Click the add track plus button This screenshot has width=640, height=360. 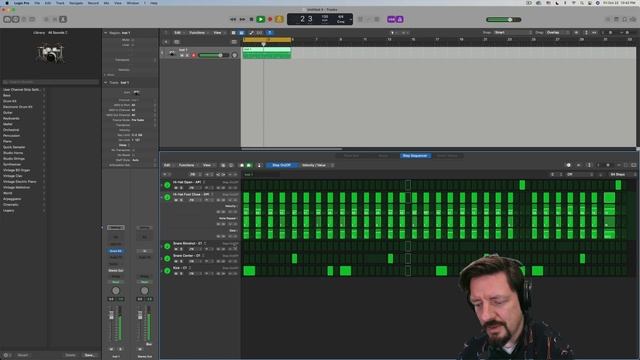pyautogui.click(x=166, y=42)
